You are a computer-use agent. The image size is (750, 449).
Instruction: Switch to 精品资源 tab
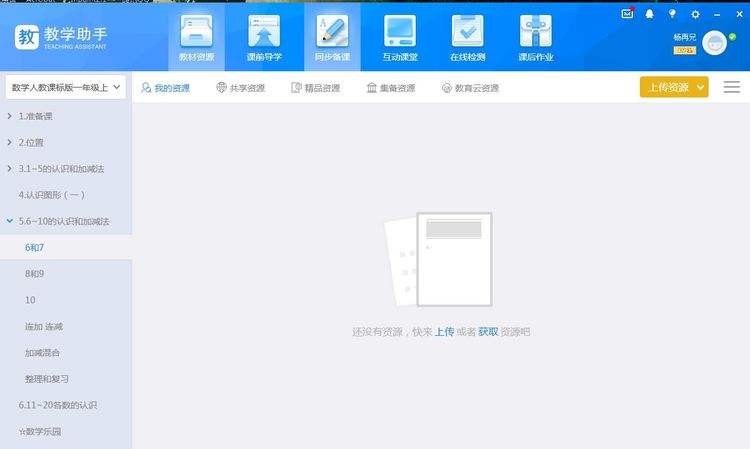(x=315, y=88)
